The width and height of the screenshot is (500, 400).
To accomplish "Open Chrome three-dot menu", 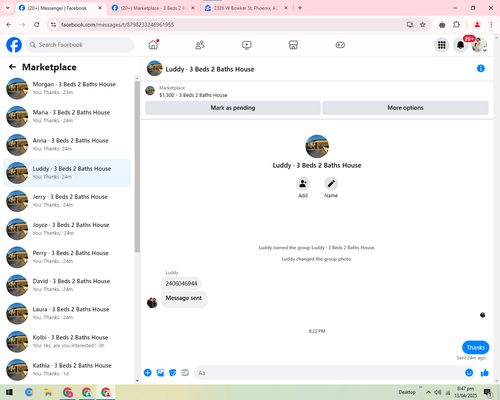I will tap(491, 24).
